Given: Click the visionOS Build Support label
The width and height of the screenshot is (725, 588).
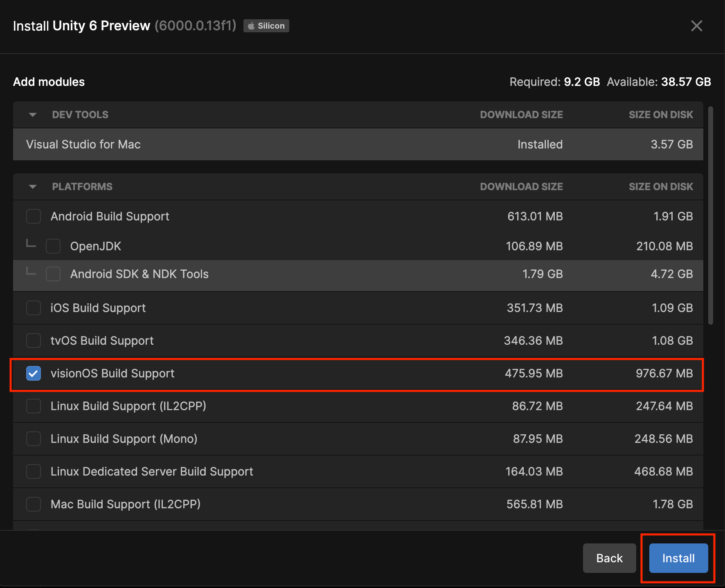Looking at the screenshot, I should (x=113, y=373).
